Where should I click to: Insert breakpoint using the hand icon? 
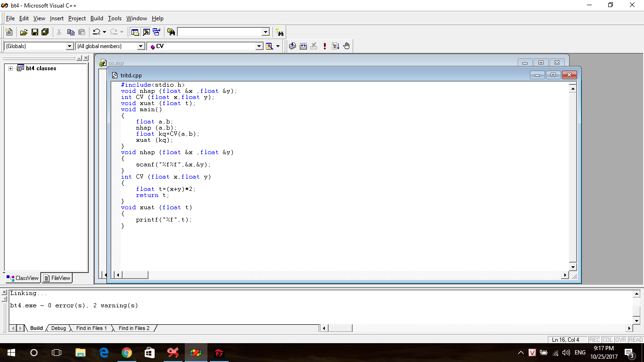pyautogui.click(x=347, y=46)
